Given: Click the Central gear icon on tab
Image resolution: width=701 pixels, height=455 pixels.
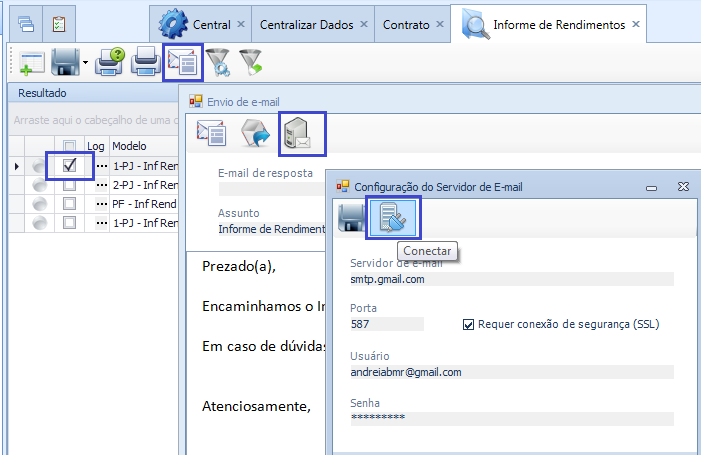Looking at the screenshot, I should (173, 24).
